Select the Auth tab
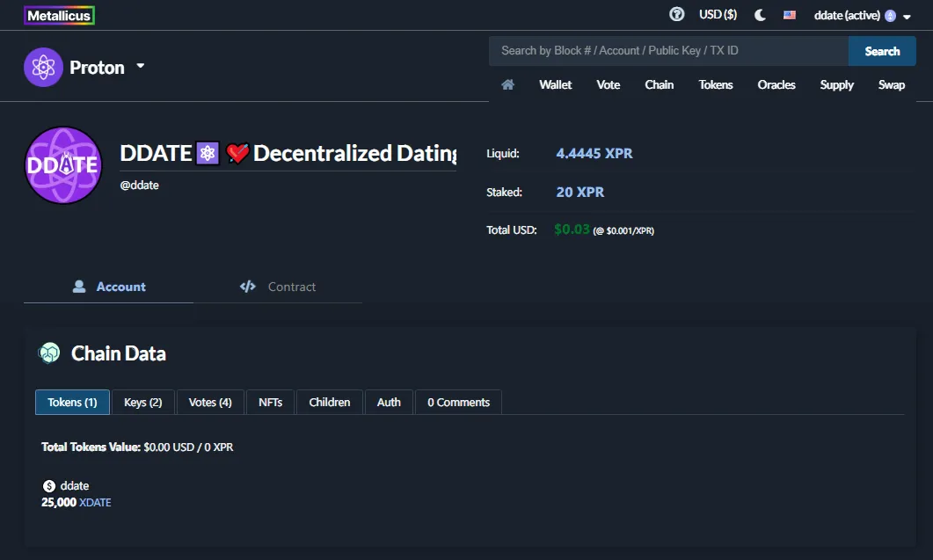933x560 pixels. 389,403
